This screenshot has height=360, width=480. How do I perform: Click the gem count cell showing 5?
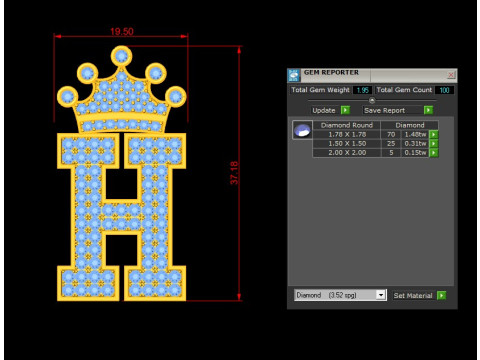pyautogui.click(x=391, y=153)
